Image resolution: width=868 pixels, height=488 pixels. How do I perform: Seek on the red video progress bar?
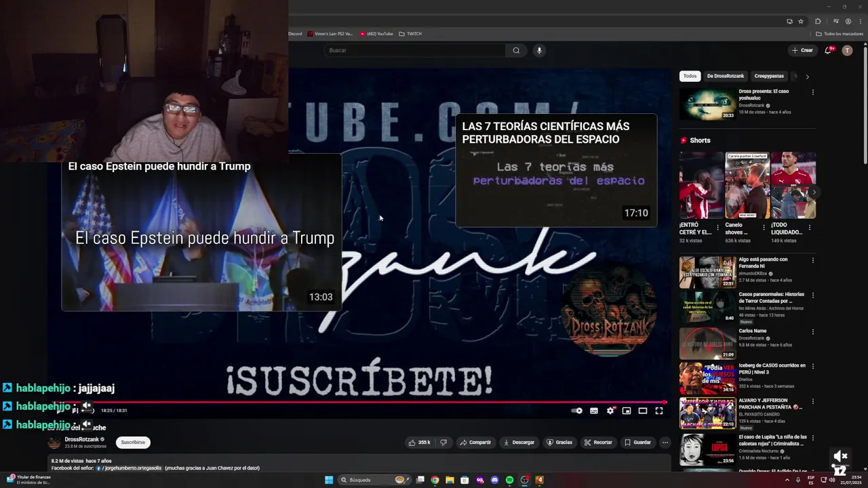coord(357,402)
